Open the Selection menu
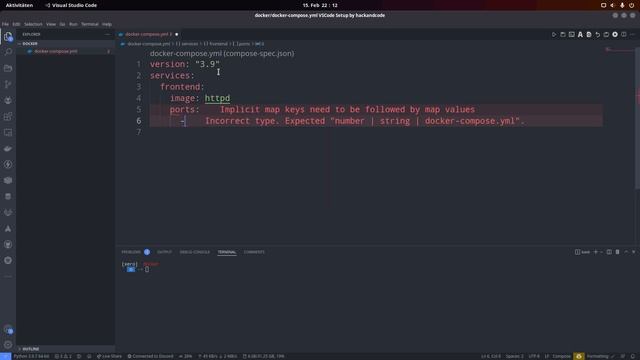Screen dimensions: 640x360 (x=33, y=24)
